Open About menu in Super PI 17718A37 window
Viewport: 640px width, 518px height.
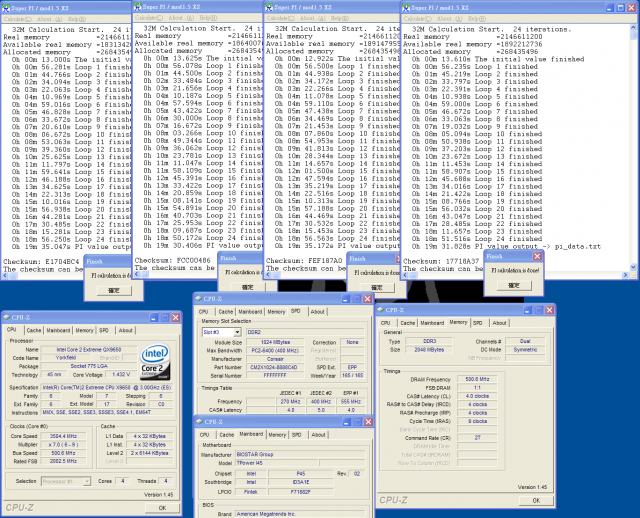[x=450, y=18]
